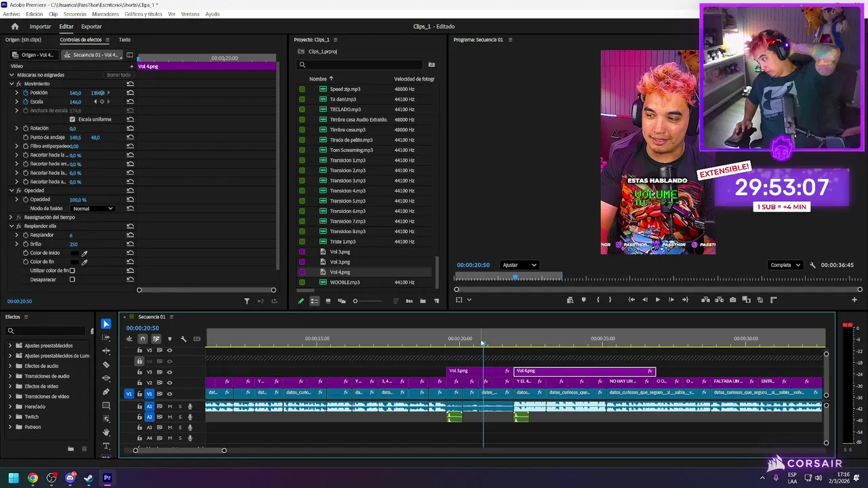Toggle animation stopwatch for Escala
This screenshot has width=868, height=488.
pos(26,102)
